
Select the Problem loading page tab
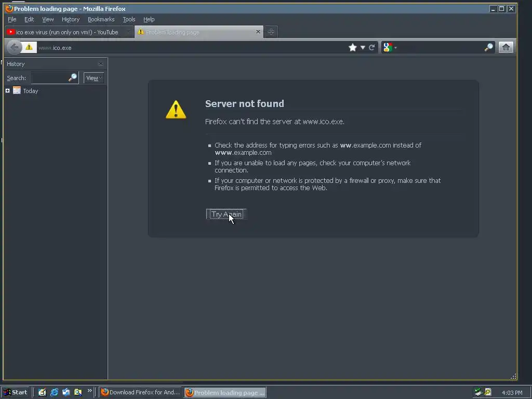click(x=199, y=32)
